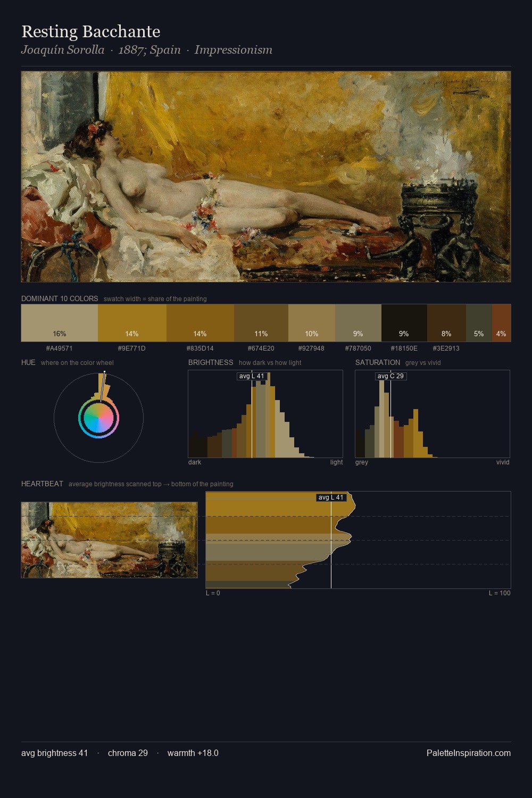Click the hex label #18150E
The height and width of the screenshot is (798, 532).
coord(404,348)
